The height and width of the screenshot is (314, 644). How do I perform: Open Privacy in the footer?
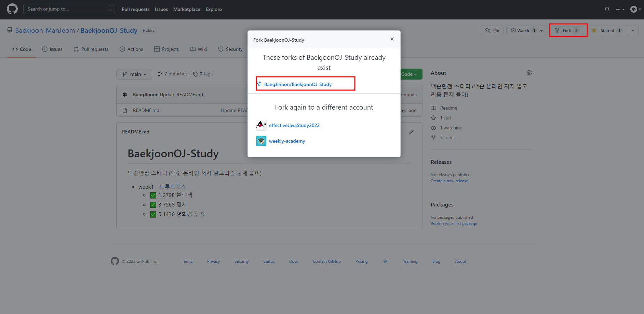[213, 261]
